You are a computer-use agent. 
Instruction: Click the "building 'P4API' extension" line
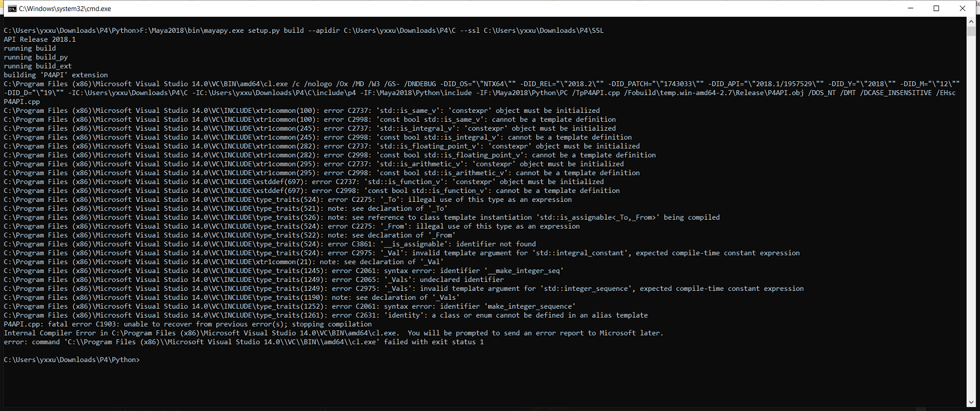click(56, 75)
